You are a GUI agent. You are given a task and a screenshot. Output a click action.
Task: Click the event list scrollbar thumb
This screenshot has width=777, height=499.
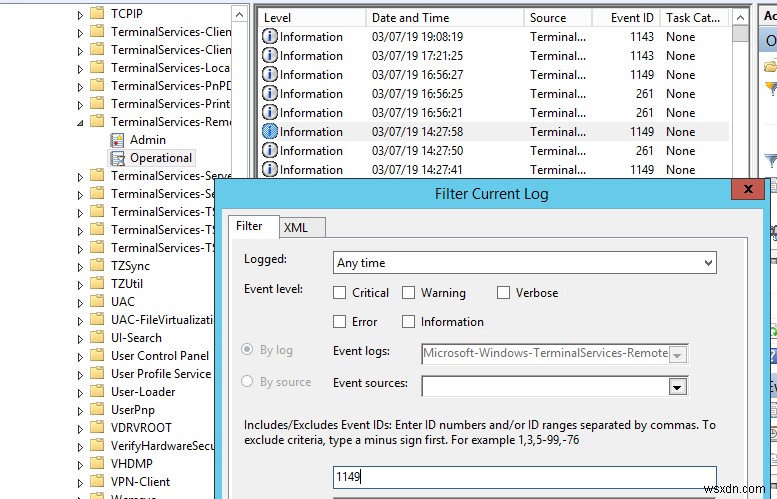tap(740, 35)
